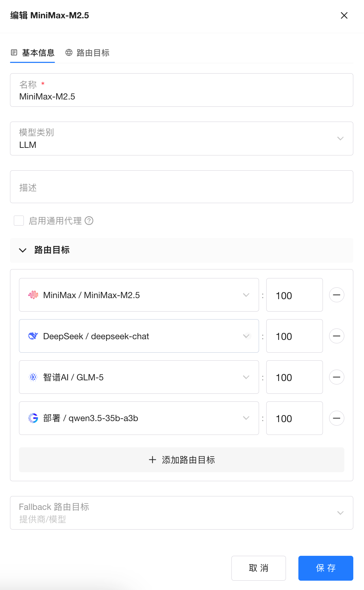Enable the 启用通用代理 checkbox
Screen dimensions: 364x590
(x=19, y=221)
